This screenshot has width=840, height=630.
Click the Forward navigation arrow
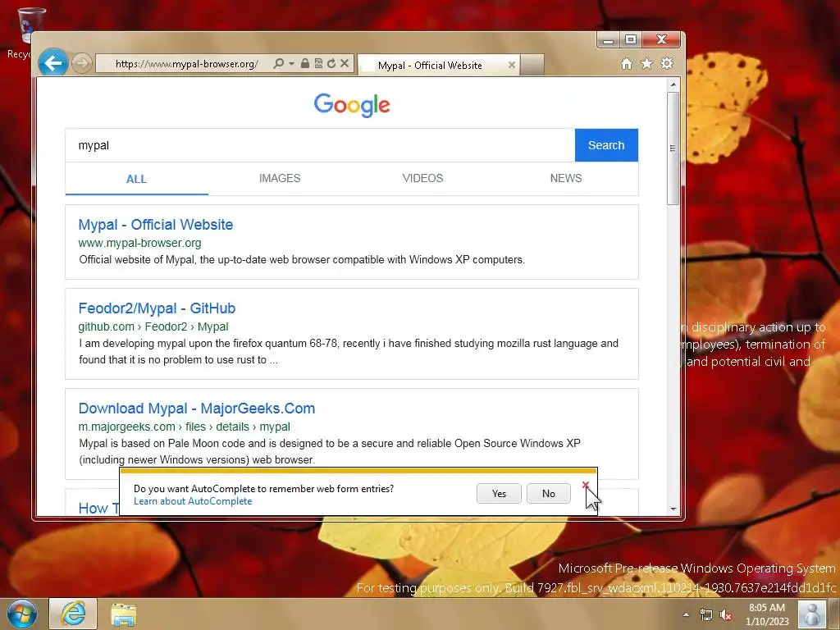[x=81, y=64]
